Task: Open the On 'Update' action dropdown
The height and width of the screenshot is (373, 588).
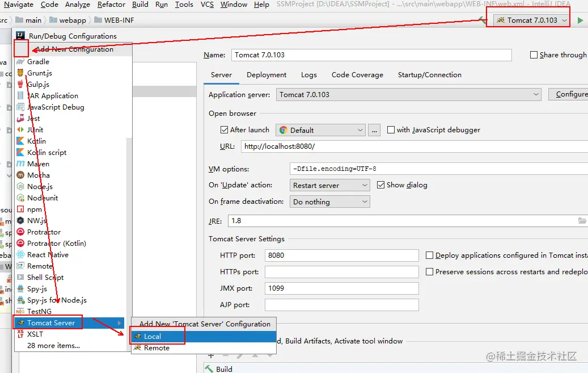Action: [329, 185]
